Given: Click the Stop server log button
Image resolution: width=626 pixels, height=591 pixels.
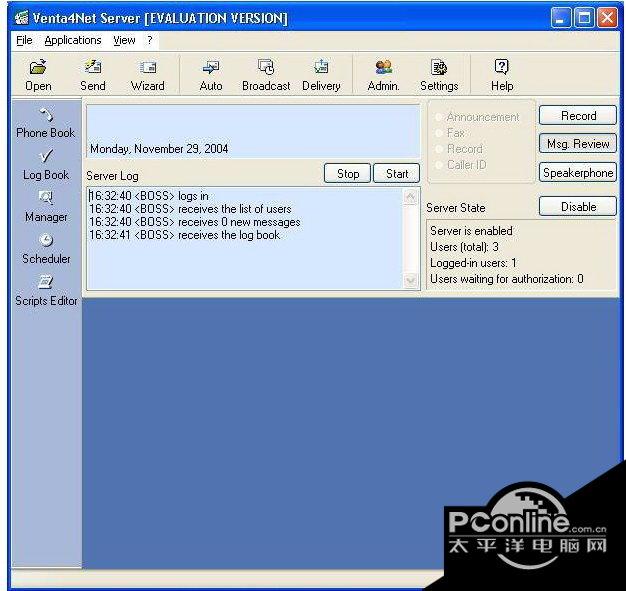Looking at the screenshot, I should pyautogui.click(x=347, y=173).
